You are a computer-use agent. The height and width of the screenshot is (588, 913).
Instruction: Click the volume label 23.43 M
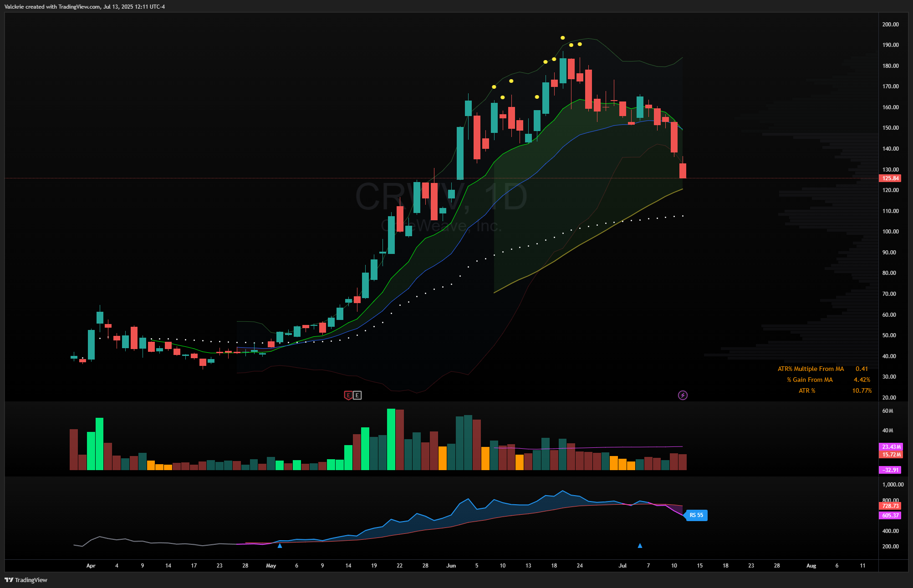(891, 447)
